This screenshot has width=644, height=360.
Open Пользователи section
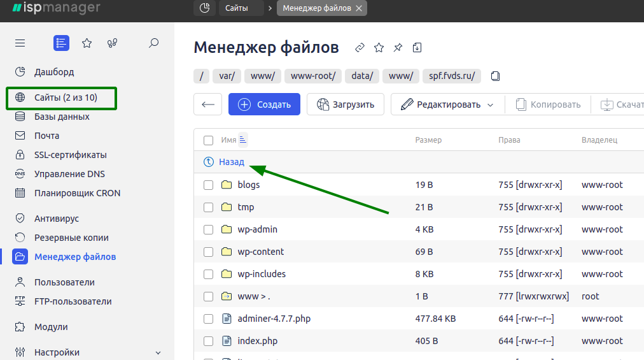click(64, 283)
